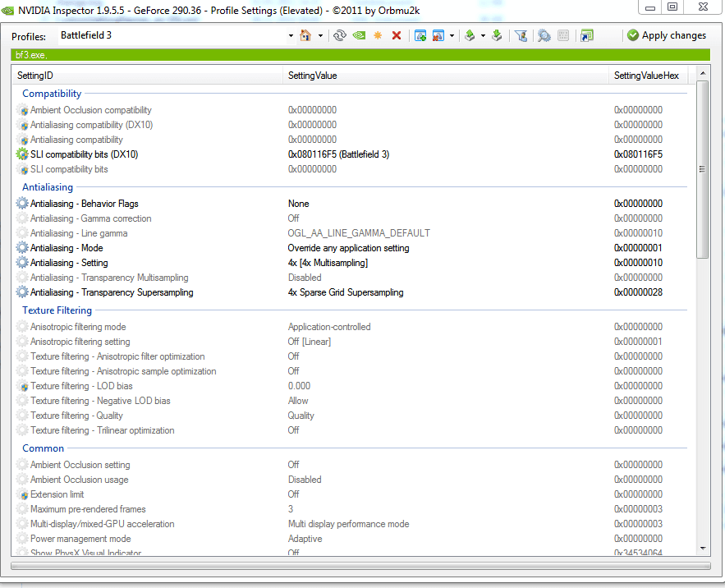Screen dimensions: 725x588
Task: Sort by the SettingValue column header
Action: click(446, 76)
